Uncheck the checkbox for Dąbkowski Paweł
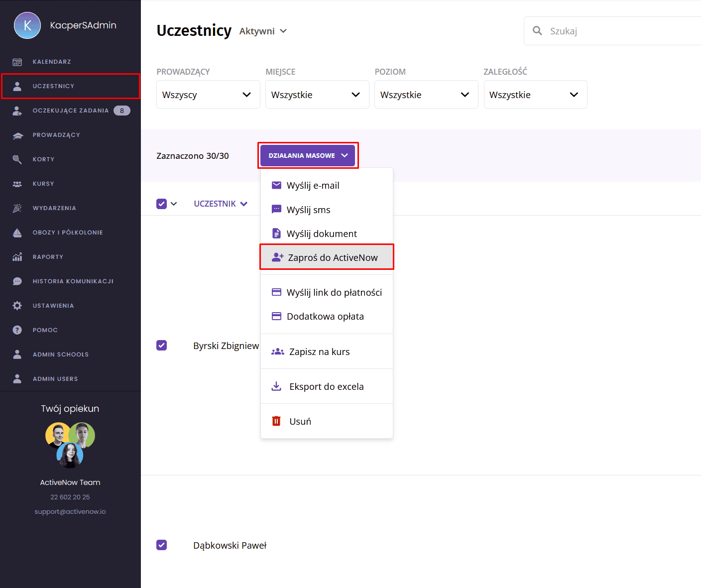Image resolution: width=701 pixels, height=588 pixels. [x=161, y=545]
